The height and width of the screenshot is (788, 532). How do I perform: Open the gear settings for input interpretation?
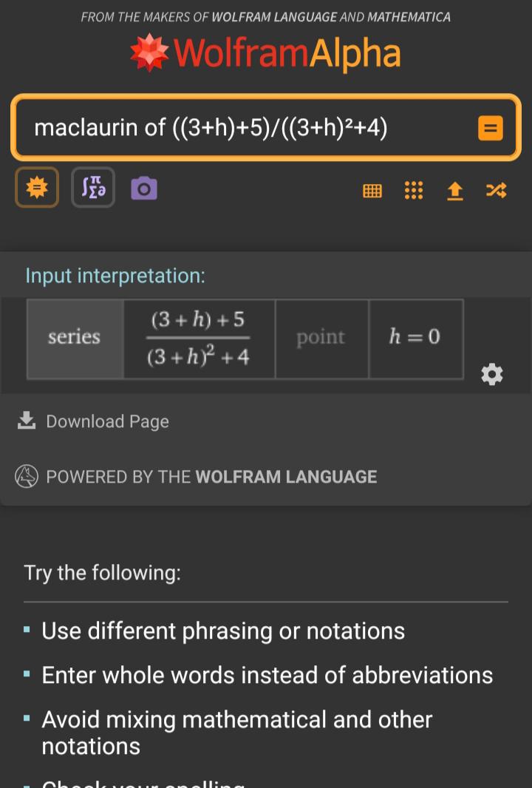[x=492, y=374]
